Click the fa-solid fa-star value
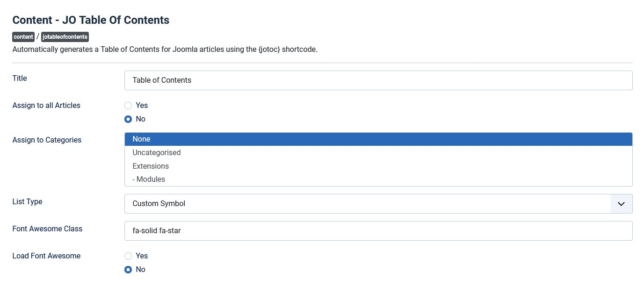644x286 pixels. (x=156, y=230)
